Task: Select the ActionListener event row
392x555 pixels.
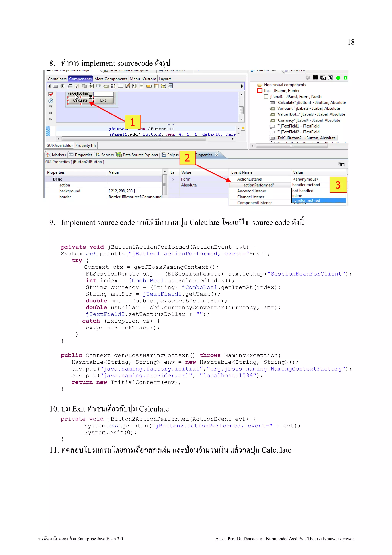Action: pos(260,179)
